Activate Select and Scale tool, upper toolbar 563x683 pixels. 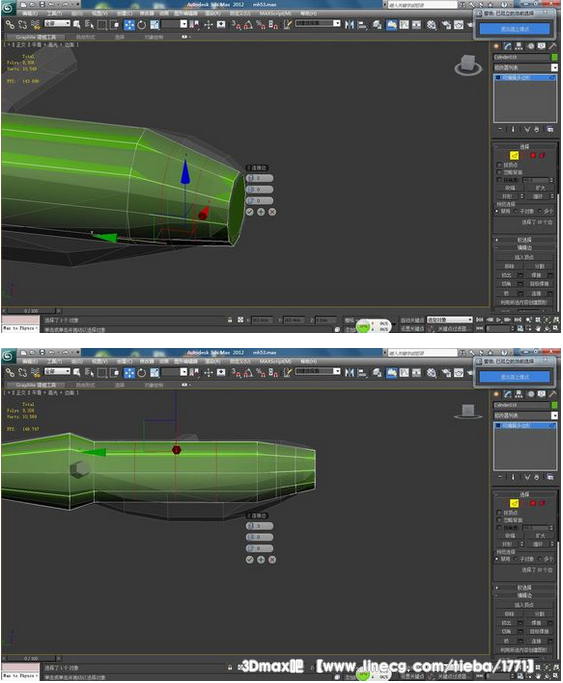(155, 25)
